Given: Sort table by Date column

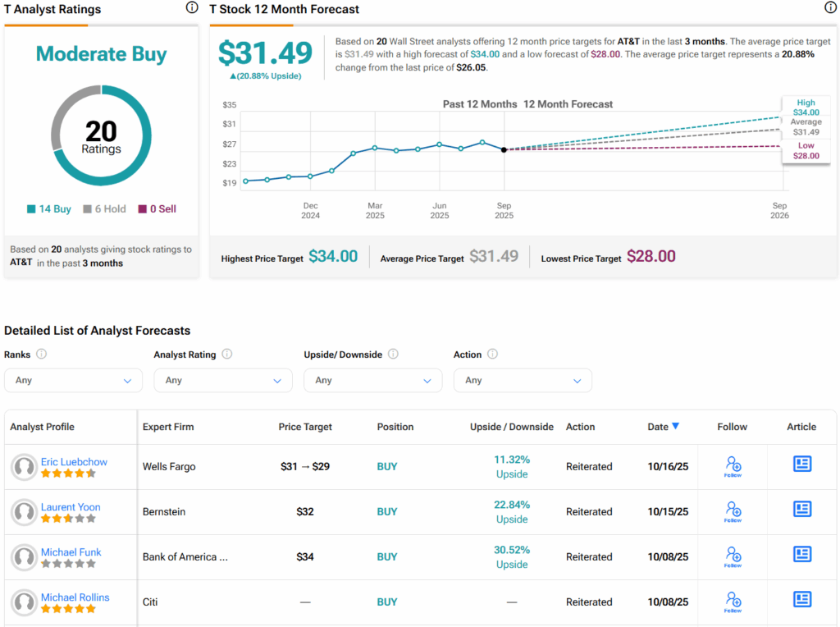Looking at the screenshot, I should tap(663, 427).
